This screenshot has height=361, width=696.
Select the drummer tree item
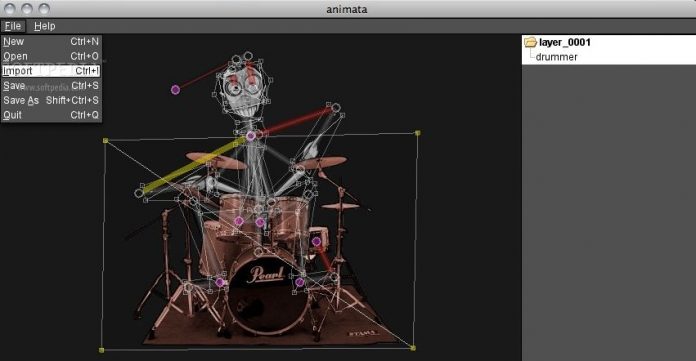pyautogui.click(x=556, y=57)
